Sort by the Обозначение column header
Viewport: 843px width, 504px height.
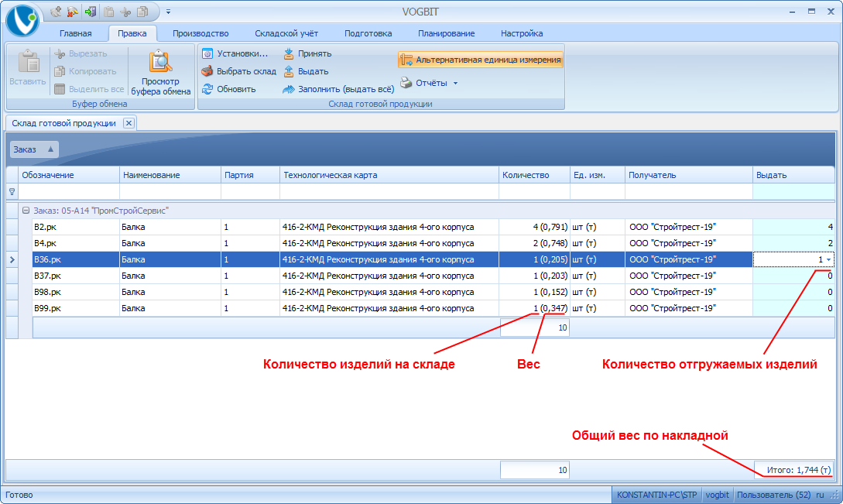coord(69,175)
